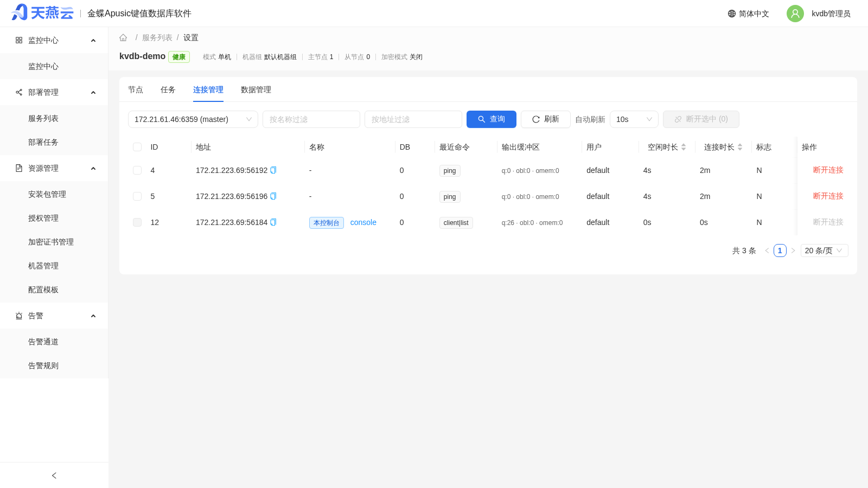Click the home icon in breadcrumb
This screenshot has width=868, height=488.
click(x=123, y=38)
